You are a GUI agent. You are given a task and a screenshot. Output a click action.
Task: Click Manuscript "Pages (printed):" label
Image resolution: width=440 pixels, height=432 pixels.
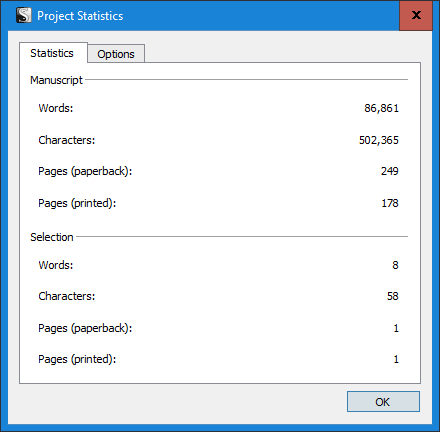pos(77,203)
